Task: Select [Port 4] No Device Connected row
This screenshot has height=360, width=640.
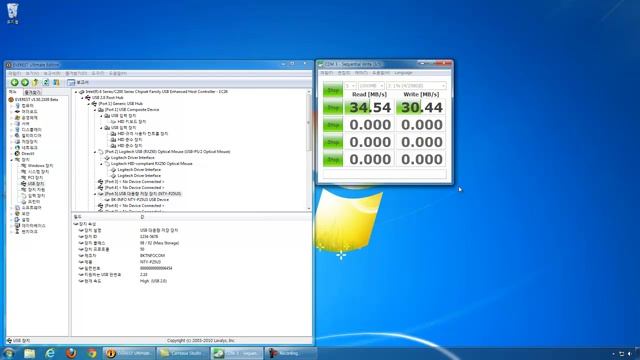Action: [x=134, y=188]
